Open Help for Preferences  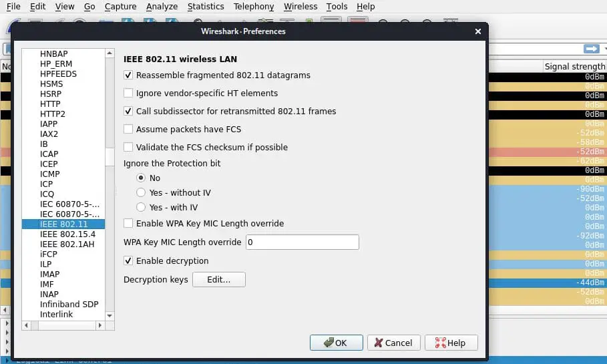[x=451, y=343]
